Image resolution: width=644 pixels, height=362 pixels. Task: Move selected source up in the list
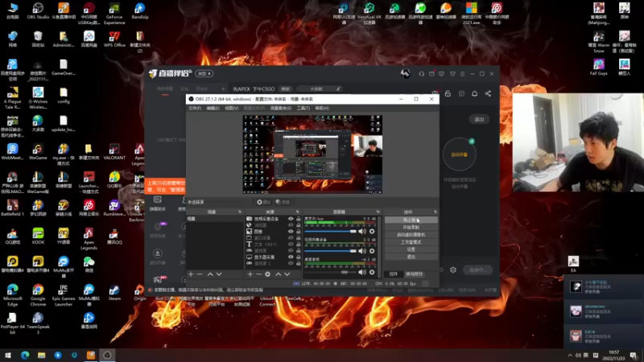click(278, 274)
